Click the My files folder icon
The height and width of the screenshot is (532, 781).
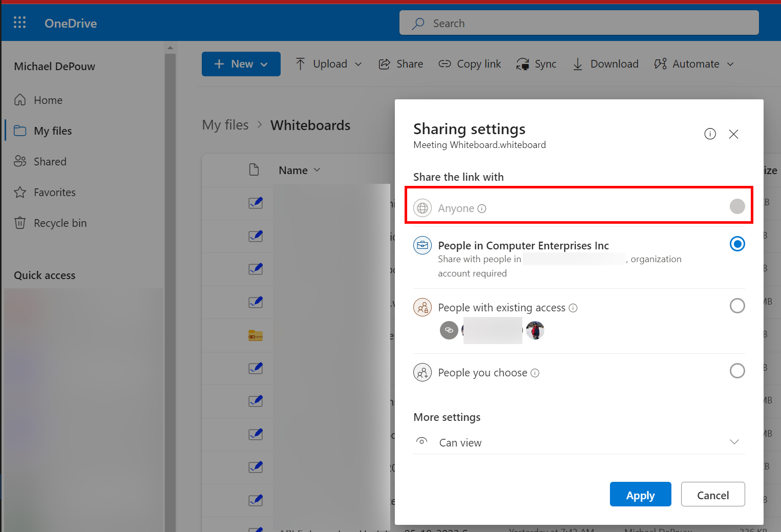click(x=20, y=131)
